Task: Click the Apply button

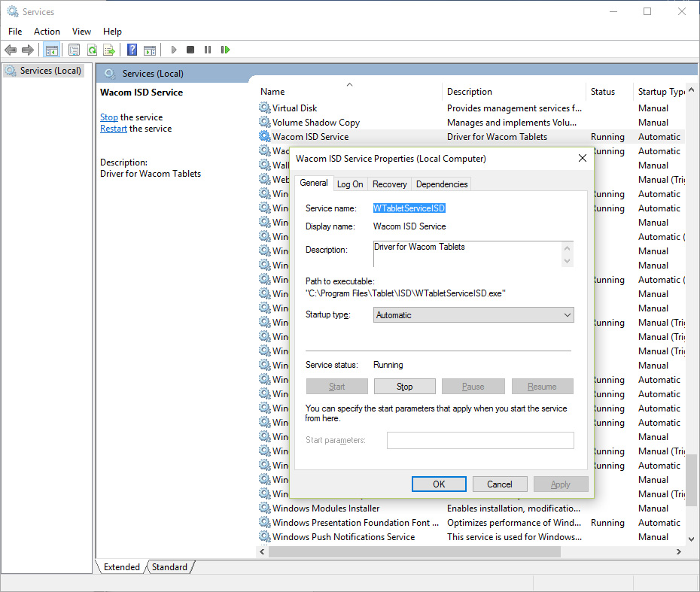Action: (x=561, y=484)
